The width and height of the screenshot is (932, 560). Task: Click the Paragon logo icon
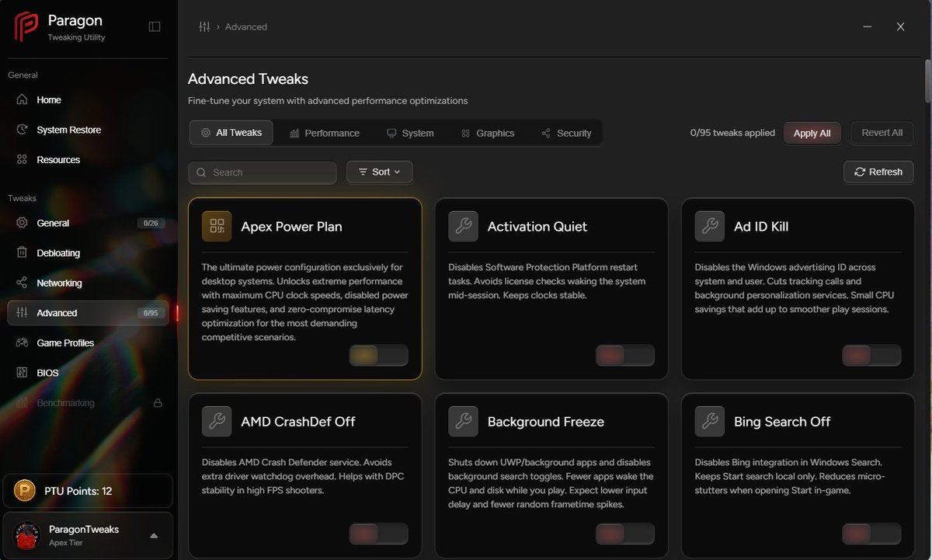[26, 27]
